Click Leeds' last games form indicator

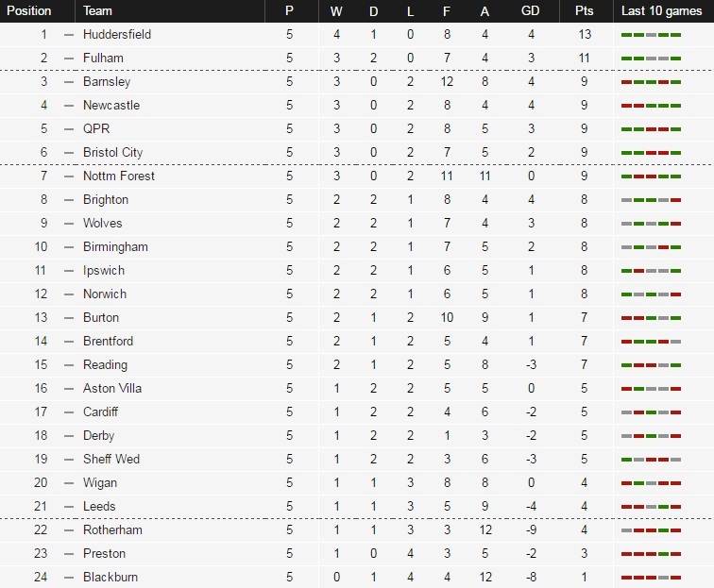pos(651,507)
